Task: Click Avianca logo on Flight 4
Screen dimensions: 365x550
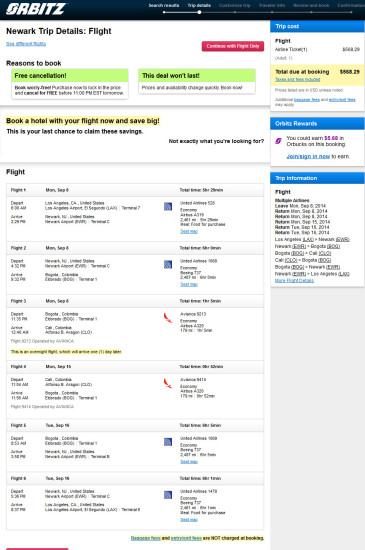Action: coord(168,383)
